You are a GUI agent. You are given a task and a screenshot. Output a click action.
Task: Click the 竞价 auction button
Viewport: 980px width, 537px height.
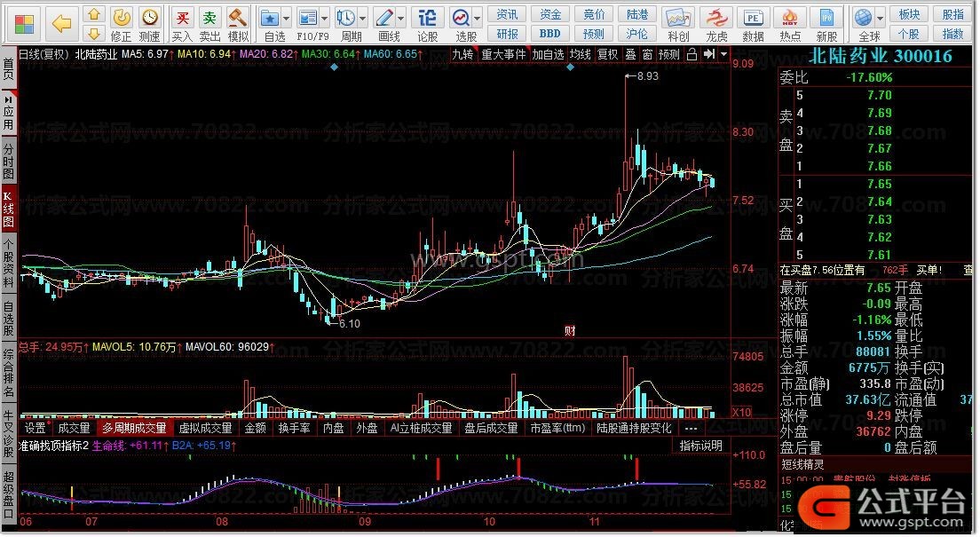click(594, 14)
